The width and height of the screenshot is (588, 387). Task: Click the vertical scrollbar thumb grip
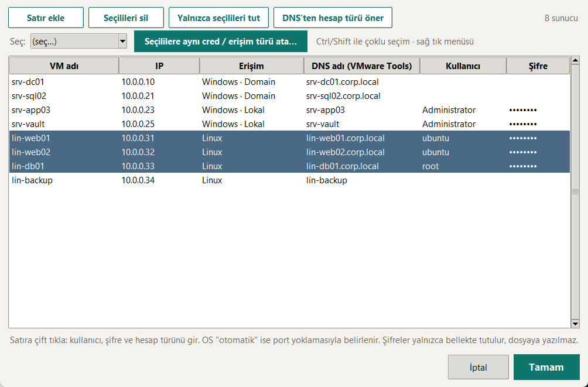click(x=575, y=192)
